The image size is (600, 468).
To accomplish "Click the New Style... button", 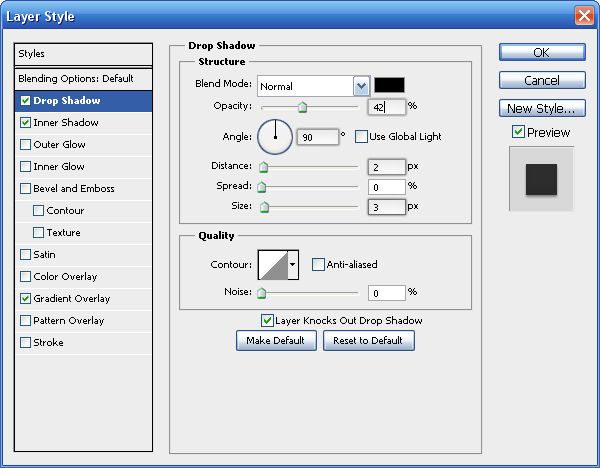I will (x=542, y=109).
